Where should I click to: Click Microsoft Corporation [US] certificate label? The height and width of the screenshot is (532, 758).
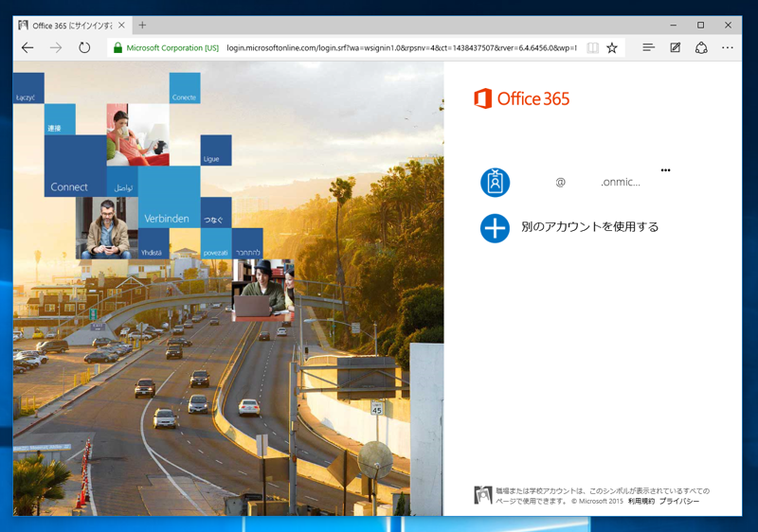click(172, 47)
